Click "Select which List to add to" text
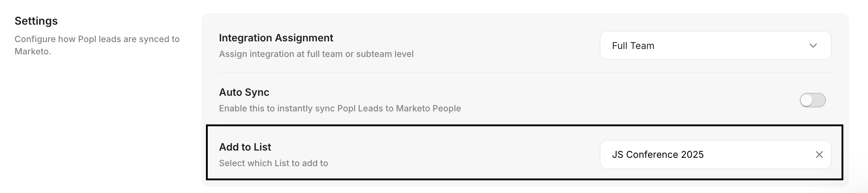This screenshot has width=868, height=193. coord(273,163)
